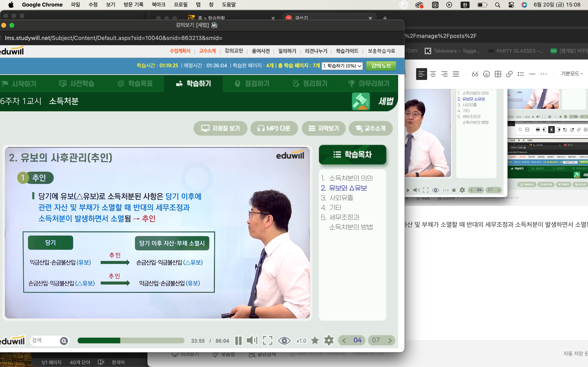Enter fullscreen mode in lecture player
Viewport: 588px width, 367px height.
pos(267,340)
